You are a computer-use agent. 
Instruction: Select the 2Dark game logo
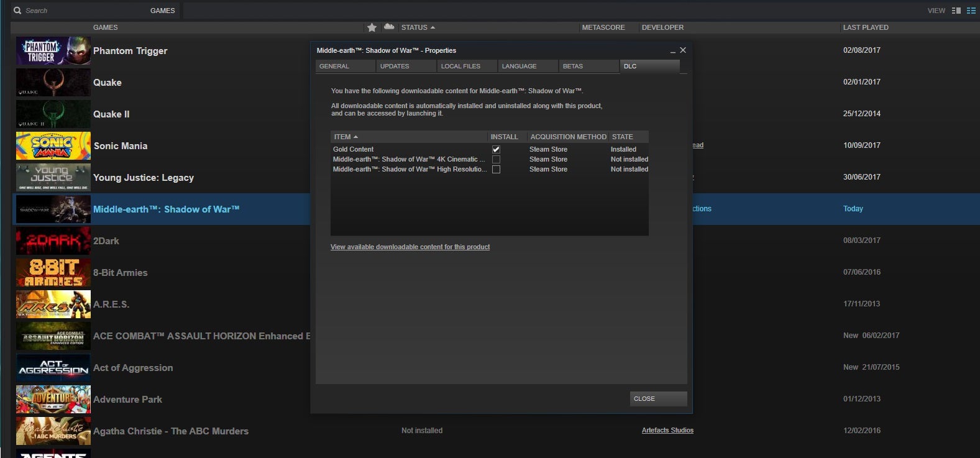coord(53,241)
